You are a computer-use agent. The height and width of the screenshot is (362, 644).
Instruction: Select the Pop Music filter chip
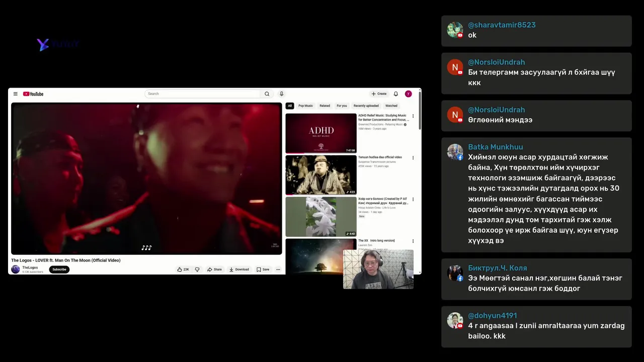point(305,106)
